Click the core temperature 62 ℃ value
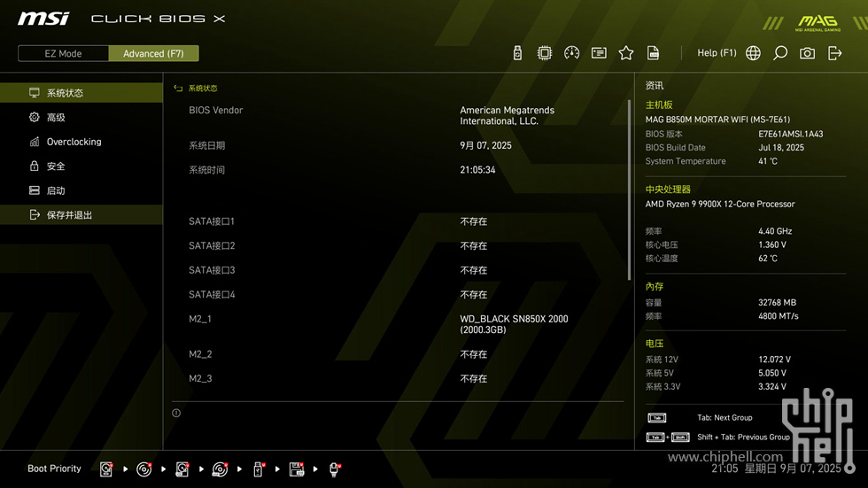 [x=768, y=259]
